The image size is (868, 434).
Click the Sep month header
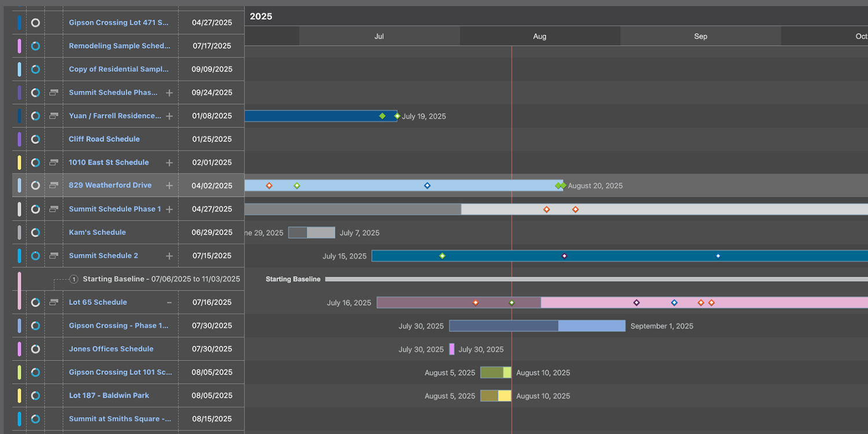701,36
